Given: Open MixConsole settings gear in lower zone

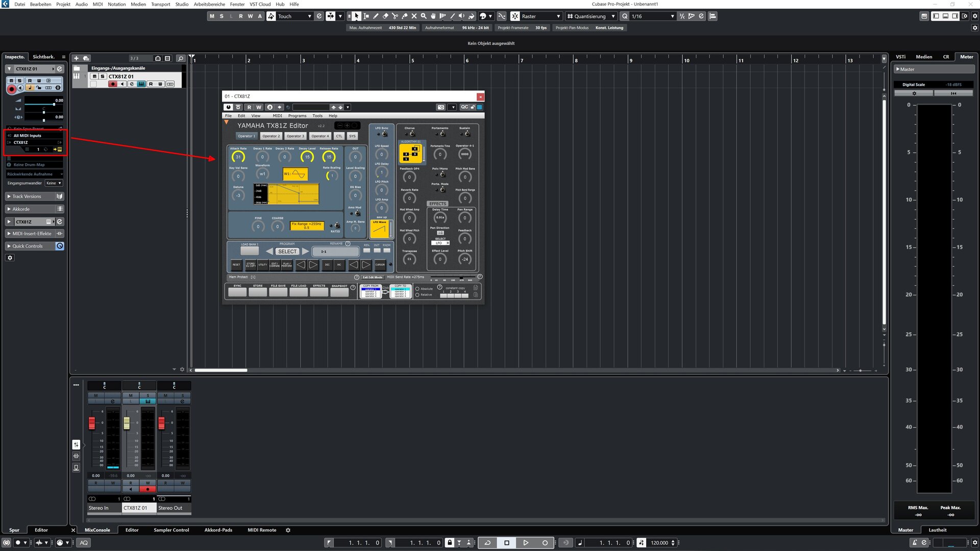Looking at the screenshot, I should point(288,530).
